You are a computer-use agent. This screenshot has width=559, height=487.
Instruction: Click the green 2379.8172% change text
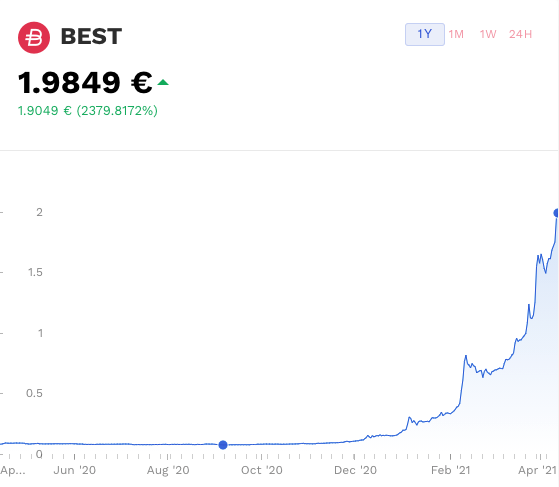117,111
